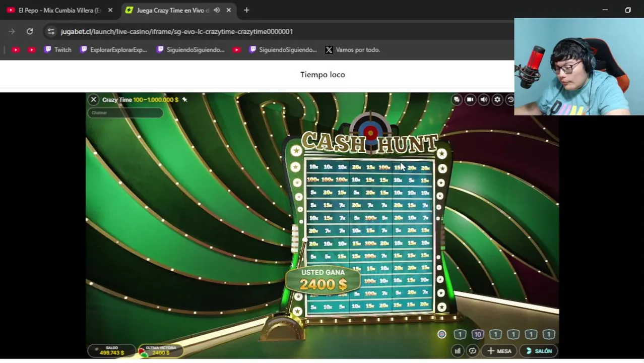Screen dimensions: 644x363
Task: Click the ÚLTIMA VICTORIA 2400 $ display
Action: pos(160,350)
